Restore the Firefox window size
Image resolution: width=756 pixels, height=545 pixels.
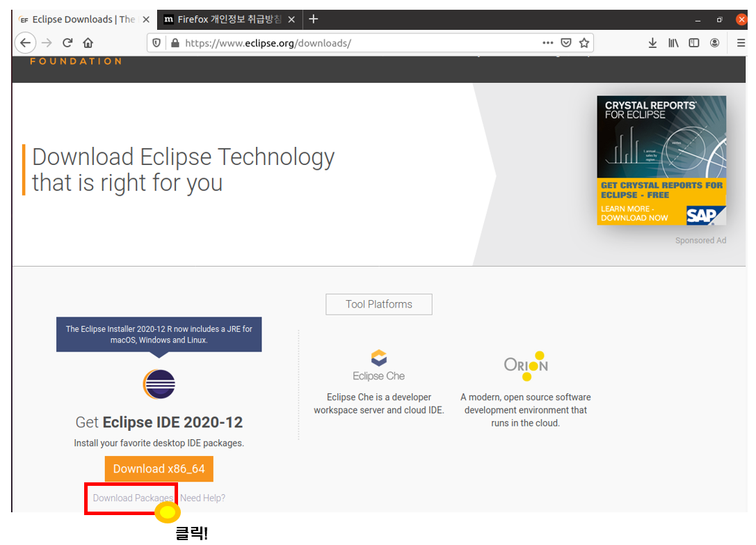[719, 19]
